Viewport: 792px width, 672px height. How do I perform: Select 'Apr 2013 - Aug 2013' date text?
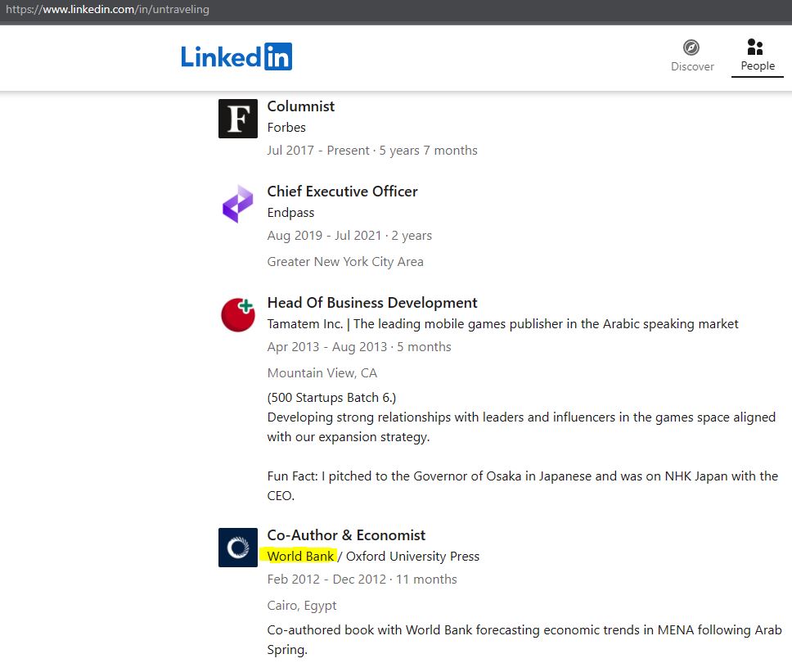coord(326,347)
